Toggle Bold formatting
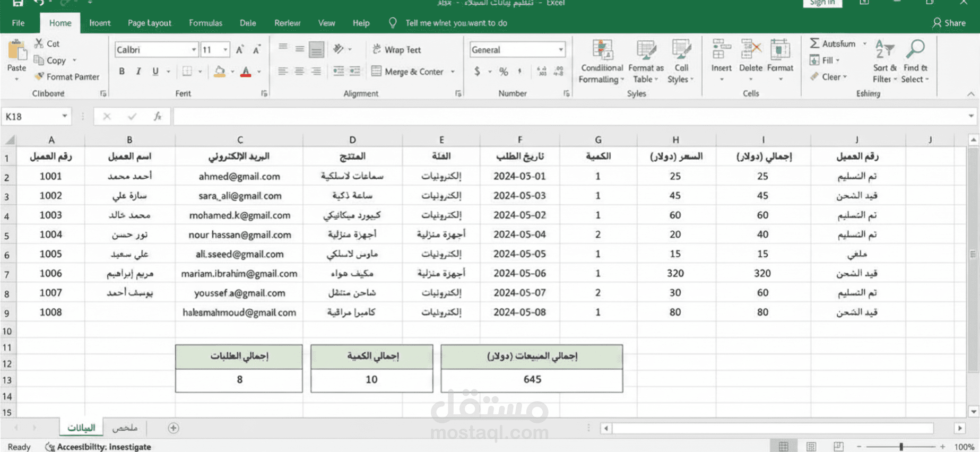Viewport: 980px width, 452px height. point(122,71)
